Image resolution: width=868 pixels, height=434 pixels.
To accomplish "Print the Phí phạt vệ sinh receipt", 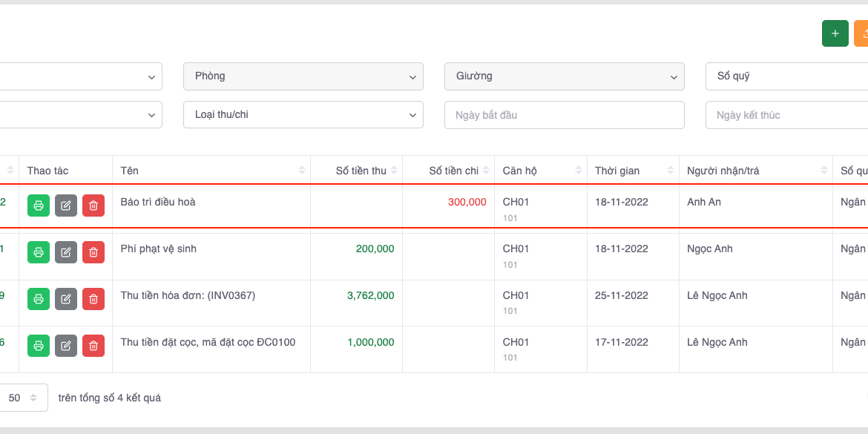I will [x=39, y=252].
